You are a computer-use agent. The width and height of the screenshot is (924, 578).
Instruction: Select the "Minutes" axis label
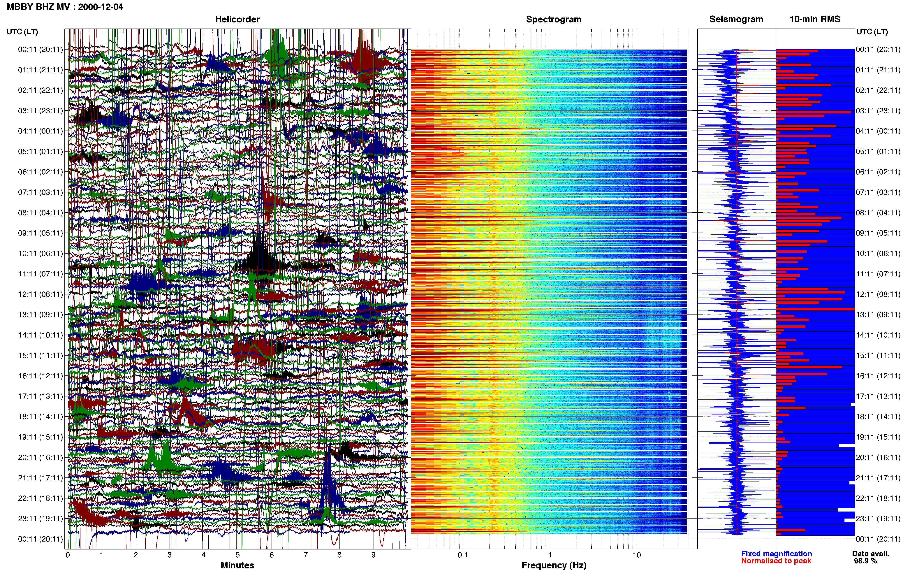[237, 565]
